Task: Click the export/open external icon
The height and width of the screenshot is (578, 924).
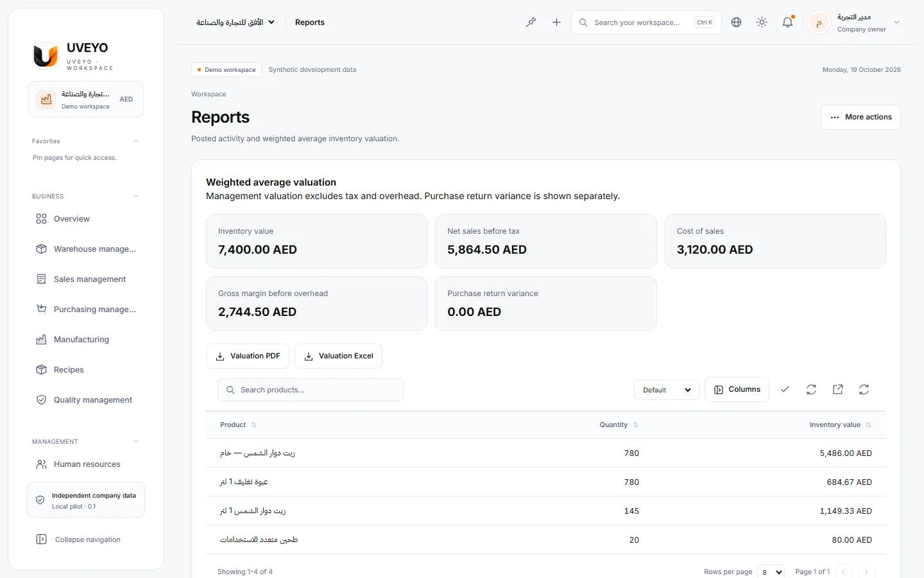Action: [x=837, y=390]
